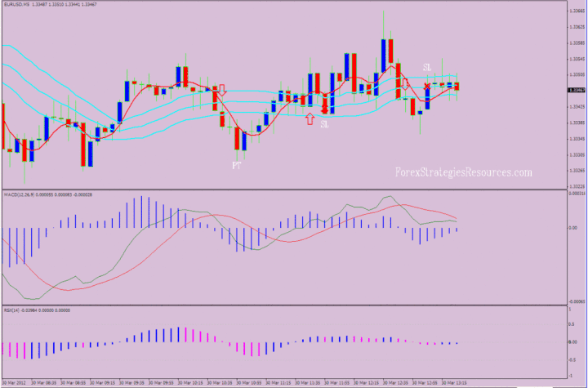
Task: Click the 30 Mar 09:55 time label
Action: (x=161, y=383)
